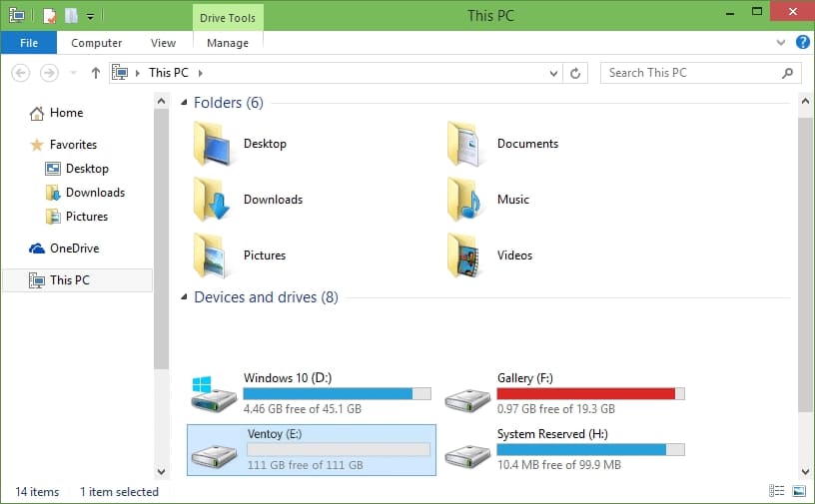Screen dimensions: 815x504
Task: Click the Properties icon in Quick Access Toolbar
Action: 49,16
